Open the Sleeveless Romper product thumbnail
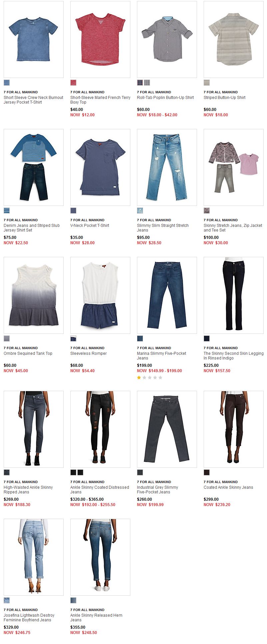The height and width of the screenshot is (644, 267). [100, 296]
